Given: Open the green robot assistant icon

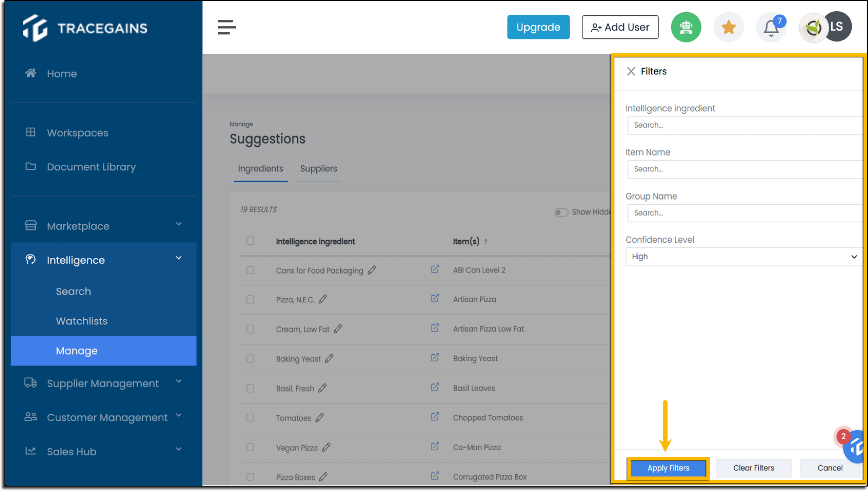Looking at the screenshot, I should [x=686, y=27].
